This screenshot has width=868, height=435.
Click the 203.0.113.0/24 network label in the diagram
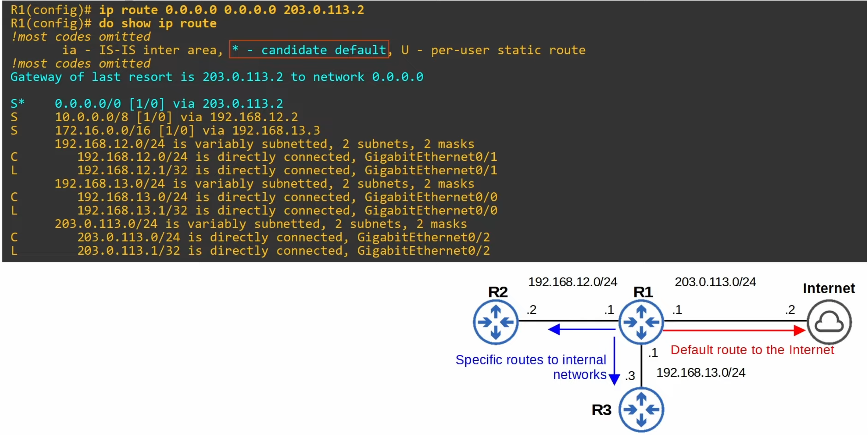point(715,282)
